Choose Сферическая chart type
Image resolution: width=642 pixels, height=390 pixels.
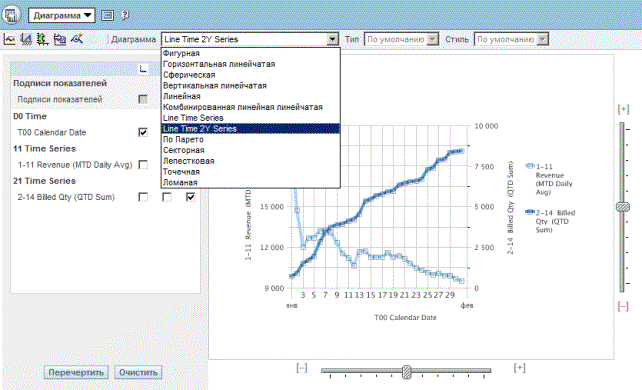click(250, 75)
